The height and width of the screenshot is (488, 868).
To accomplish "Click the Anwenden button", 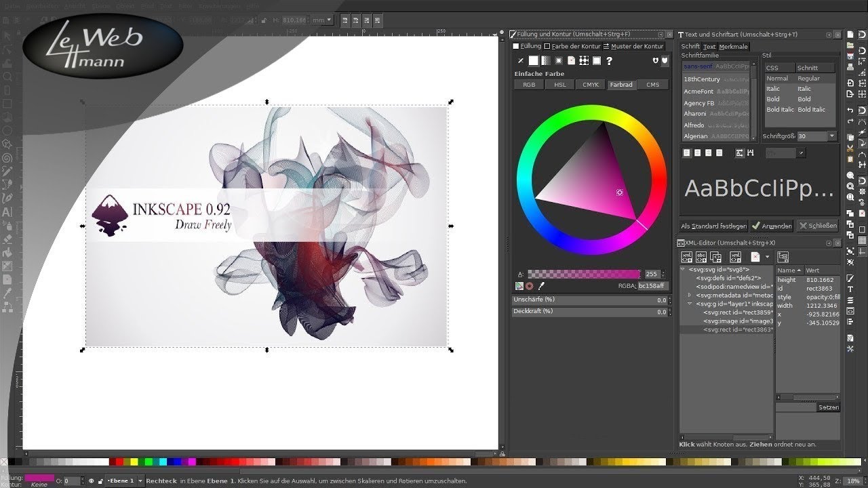I will tap(772, 226).
